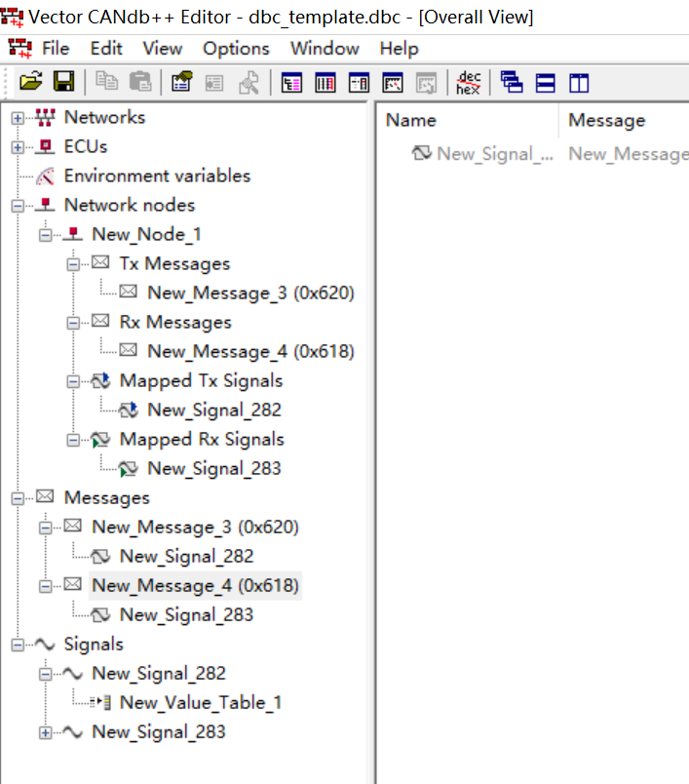The height and width of the screenshot is (784, 689).
Task: Expand the ECUs tree node
Action: coord(18,147)
